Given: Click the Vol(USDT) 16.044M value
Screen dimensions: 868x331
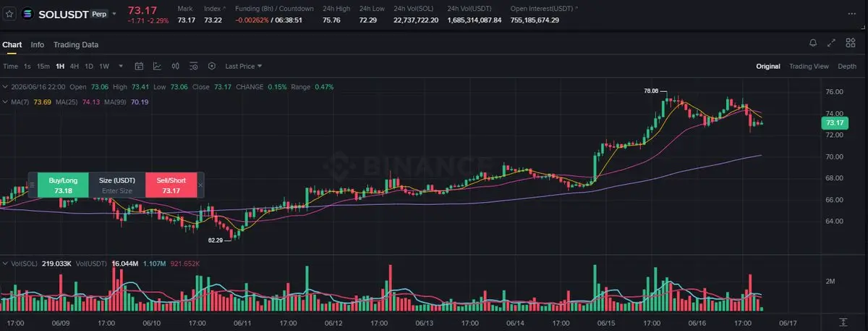Looking at the screenshot, I should (x=126, y=264).
